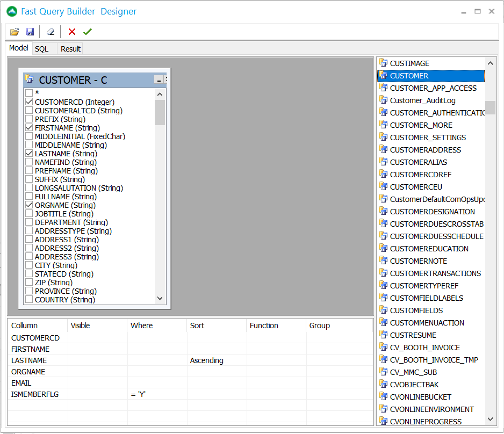Click the Customer_AuditLog table icon
The height and width of the screenshot is (434, 504).
click(383, 99)
